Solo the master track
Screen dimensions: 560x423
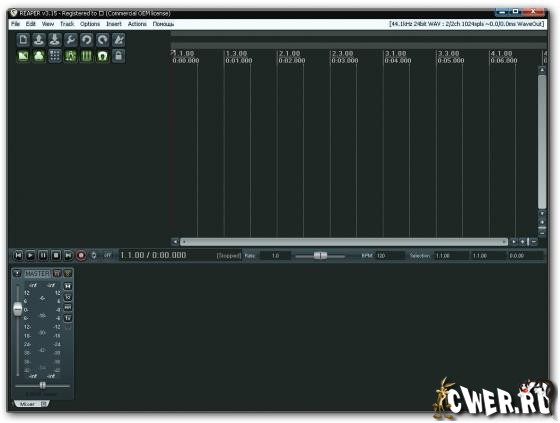(x=68, y=274)
